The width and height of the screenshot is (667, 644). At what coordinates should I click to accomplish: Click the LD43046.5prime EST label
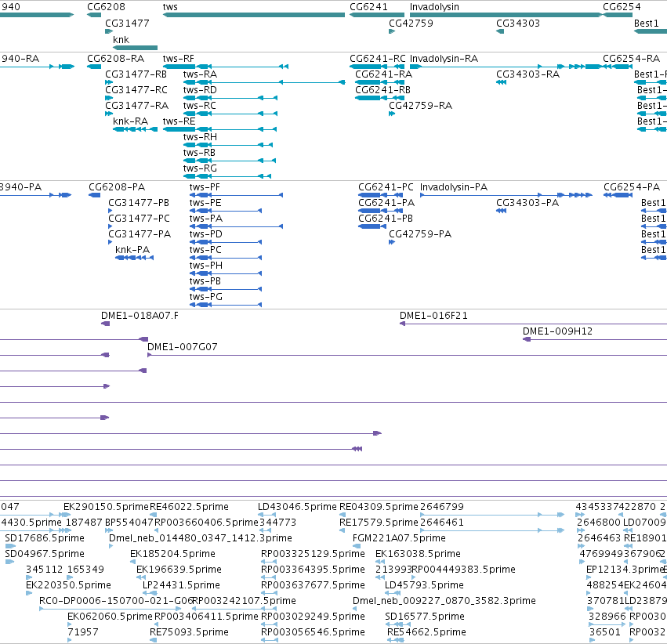297,507
